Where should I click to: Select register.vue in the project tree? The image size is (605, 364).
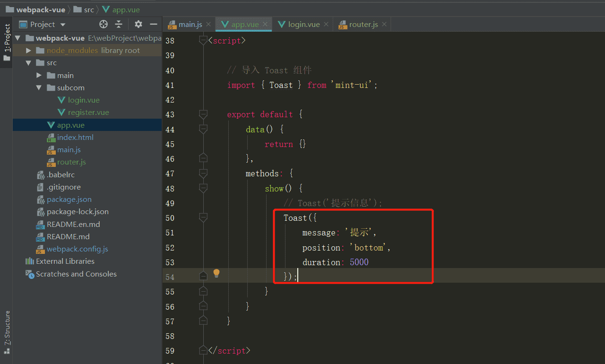[88, 113]
